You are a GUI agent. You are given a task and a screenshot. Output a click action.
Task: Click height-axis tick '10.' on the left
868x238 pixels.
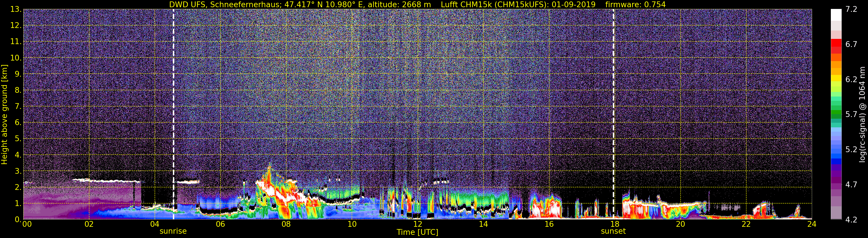coord(16,58)
